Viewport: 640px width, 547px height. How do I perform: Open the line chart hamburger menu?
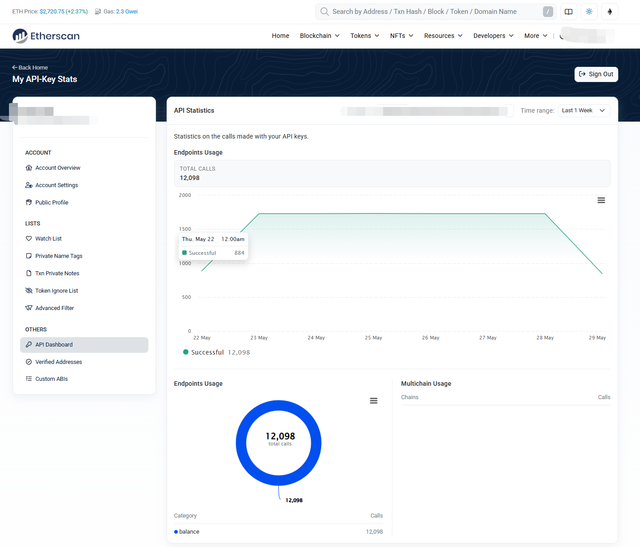pyautogui.click(x=601, y=200)
